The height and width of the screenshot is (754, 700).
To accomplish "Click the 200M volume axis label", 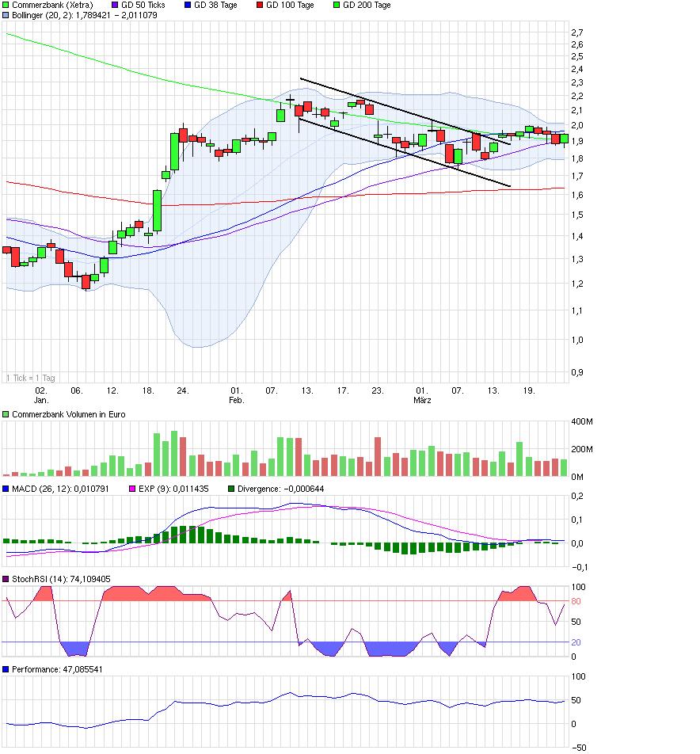I will [x=582, y=450].
